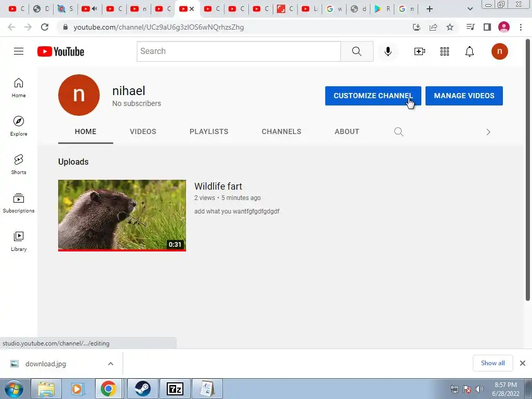Switch to the CHANNELS channel tab

[x=281, y=131]
